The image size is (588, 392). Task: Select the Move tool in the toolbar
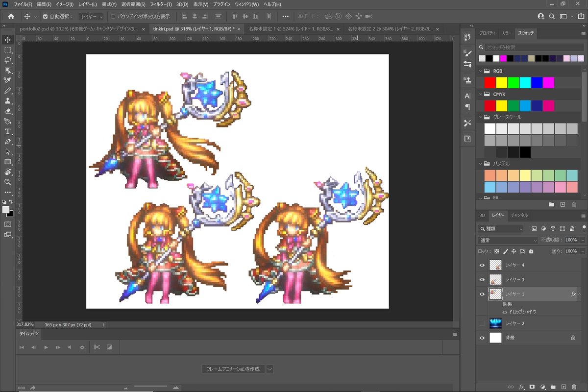point(8,40)
